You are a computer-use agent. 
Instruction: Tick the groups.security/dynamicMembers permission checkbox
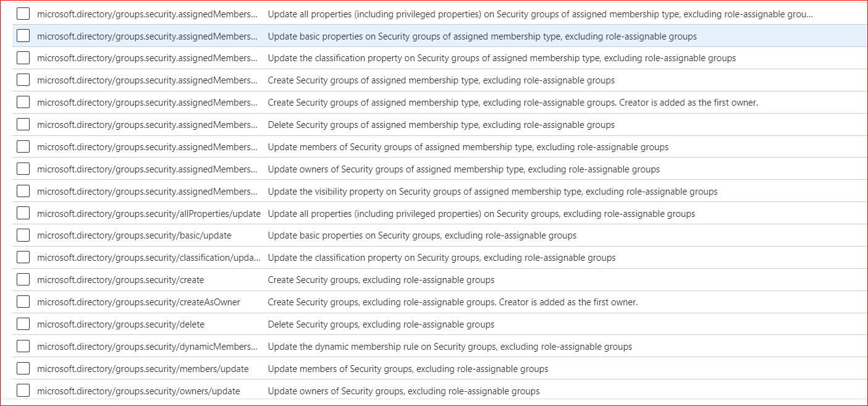[x=23, y=346]
